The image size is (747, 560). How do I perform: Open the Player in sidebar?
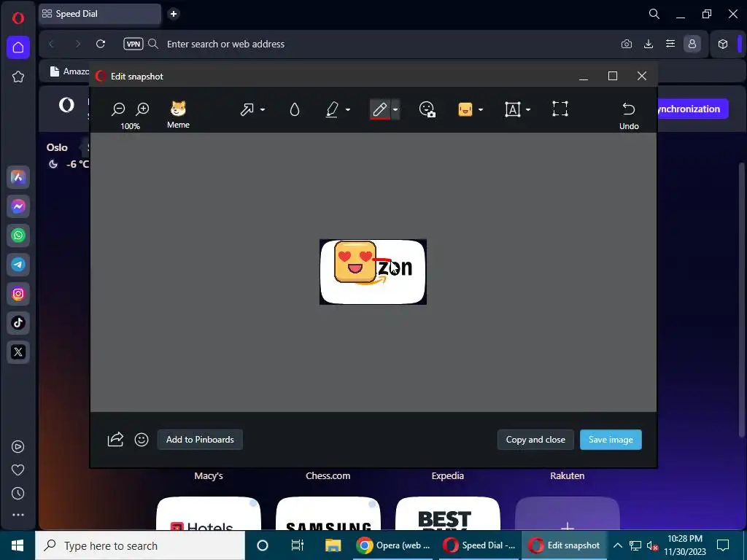click(18, 447)
